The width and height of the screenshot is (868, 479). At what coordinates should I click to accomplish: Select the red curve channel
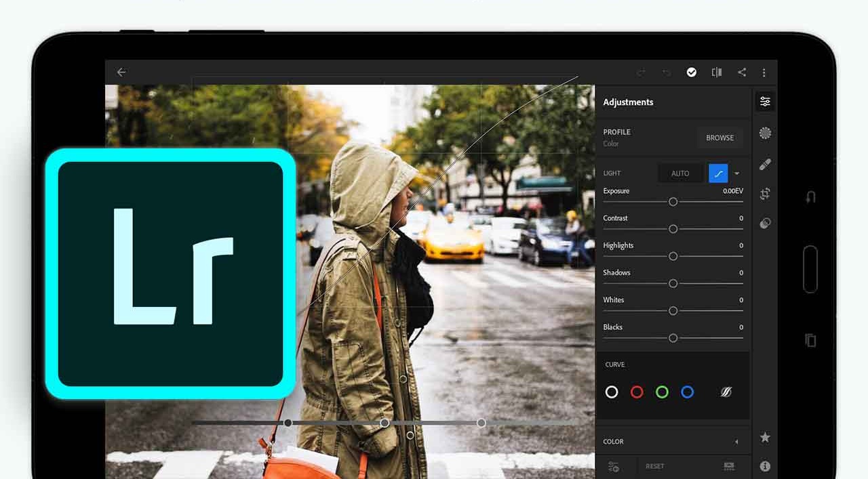[x=637, y=392]
